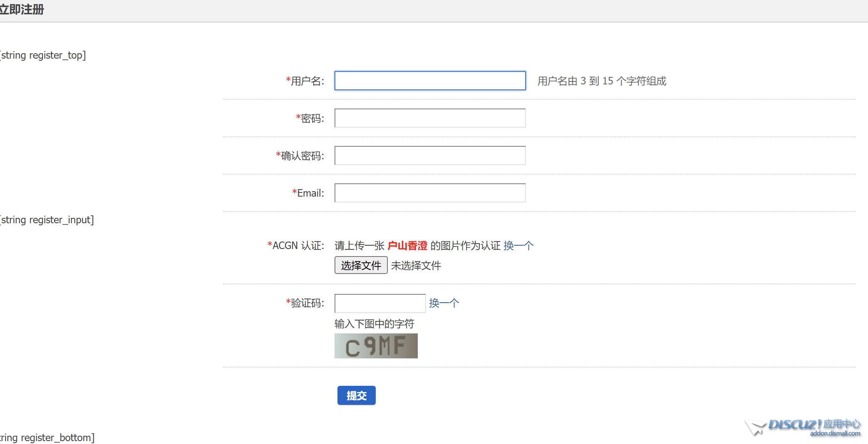Click the C9MF captcha image
Viewport: 868px width, 444px height.
[x=376, y=346]
